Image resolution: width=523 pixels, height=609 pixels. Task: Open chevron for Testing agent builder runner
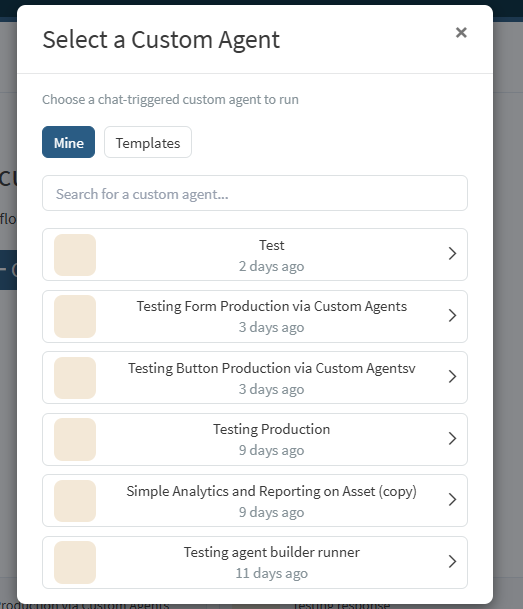(452, 562)
